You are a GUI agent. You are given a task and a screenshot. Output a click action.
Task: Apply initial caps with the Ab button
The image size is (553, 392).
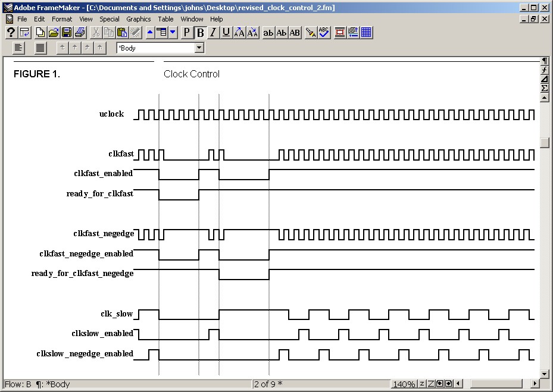pyautogui.click(x=282, y=33)
